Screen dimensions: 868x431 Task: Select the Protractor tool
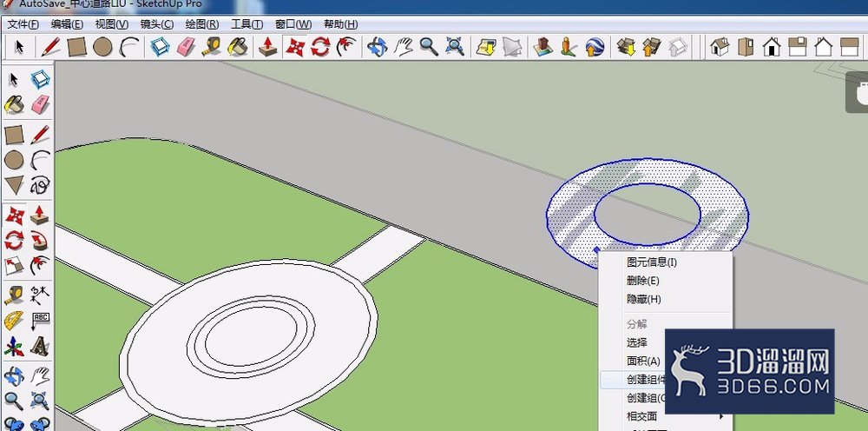[14, 320]
